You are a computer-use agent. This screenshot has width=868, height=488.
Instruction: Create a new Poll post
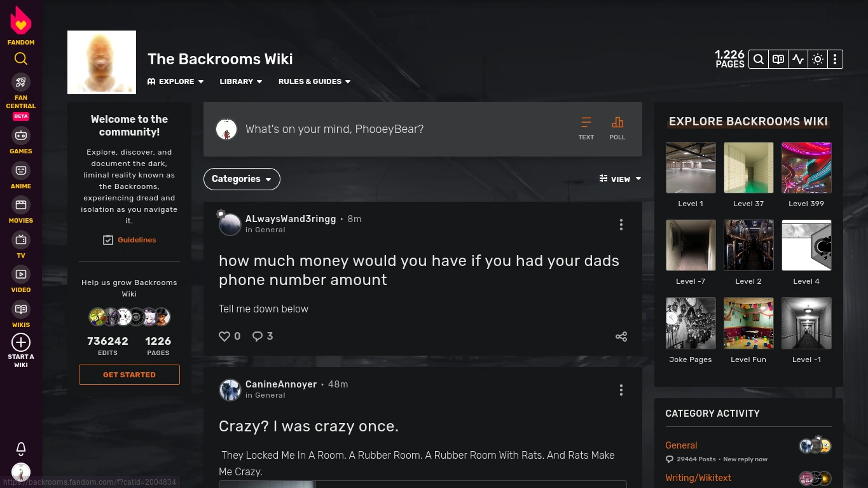pos(617,128)
